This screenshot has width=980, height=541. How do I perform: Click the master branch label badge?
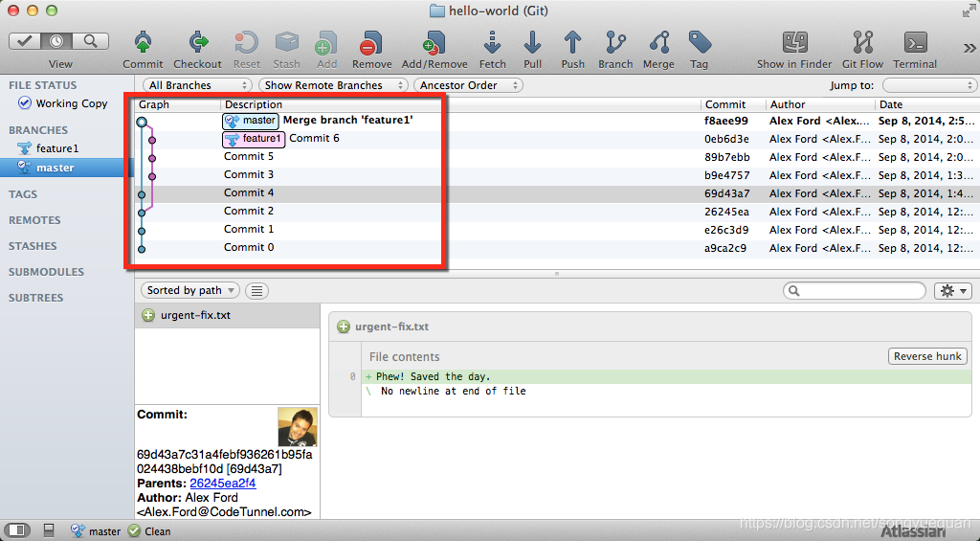(251, 121)
